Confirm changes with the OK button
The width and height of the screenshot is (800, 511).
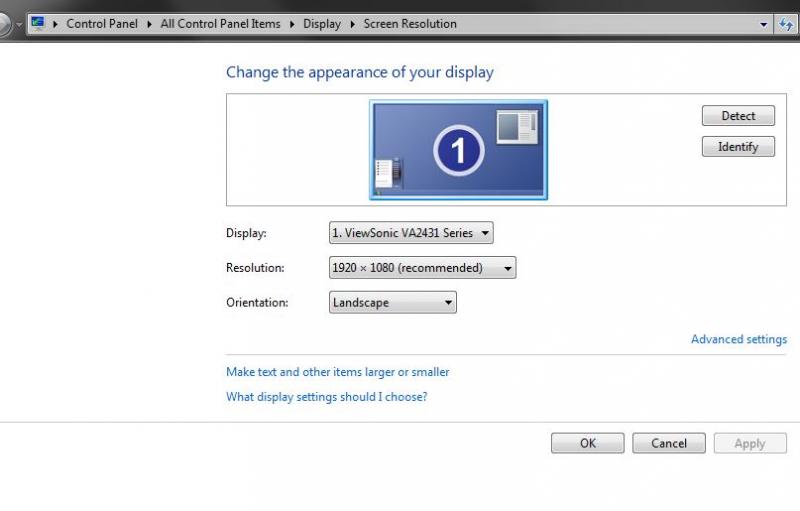click(x=587, y=443)
